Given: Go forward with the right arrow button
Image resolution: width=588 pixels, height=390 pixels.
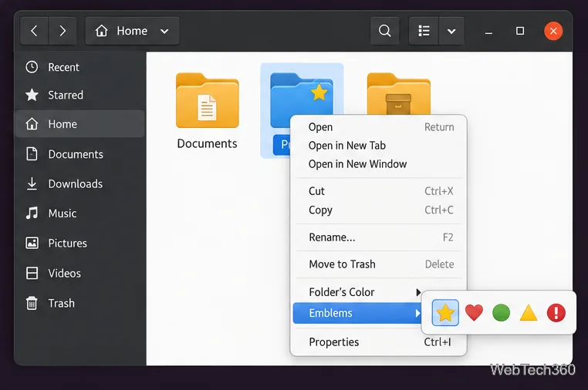Looking at the screenshot, I should coord(63,31).
